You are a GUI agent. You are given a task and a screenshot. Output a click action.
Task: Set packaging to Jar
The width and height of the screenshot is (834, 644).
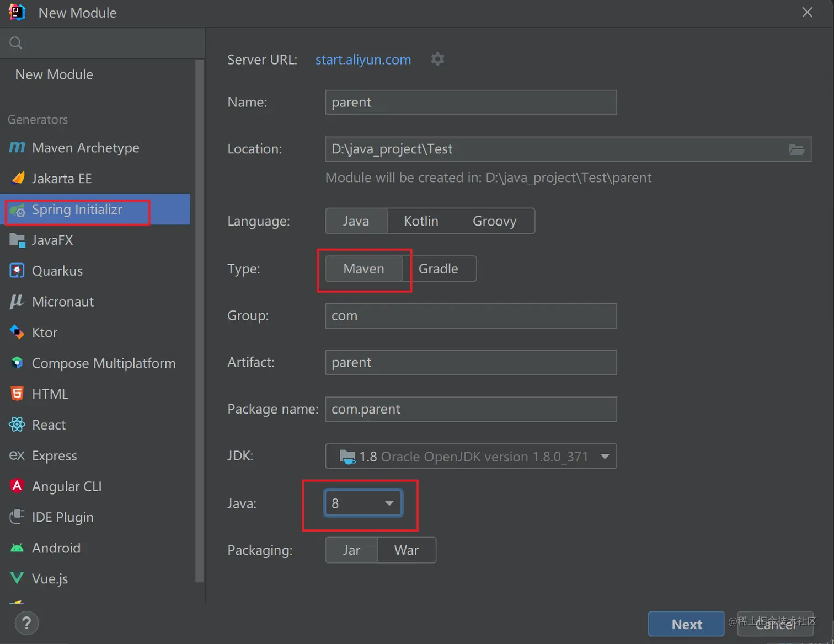point(352,550)
